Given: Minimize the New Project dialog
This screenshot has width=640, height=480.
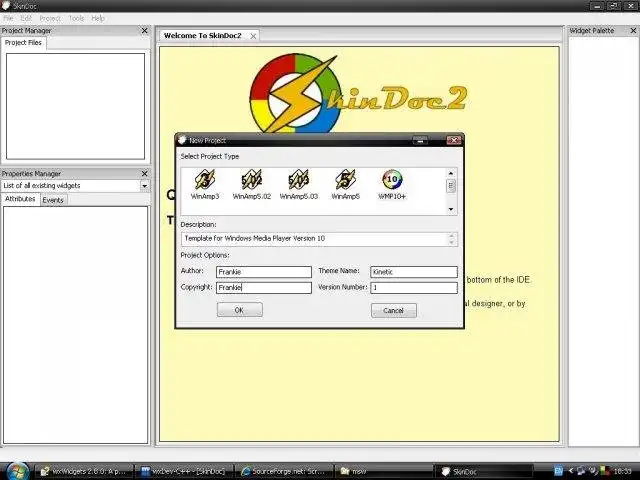Looking at the screenshot, I should (x=420, y=140).
